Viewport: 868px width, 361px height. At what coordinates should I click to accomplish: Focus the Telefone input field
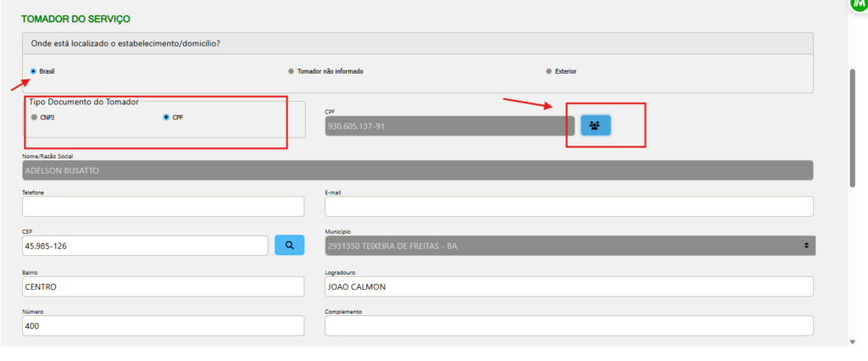(163, 207)
